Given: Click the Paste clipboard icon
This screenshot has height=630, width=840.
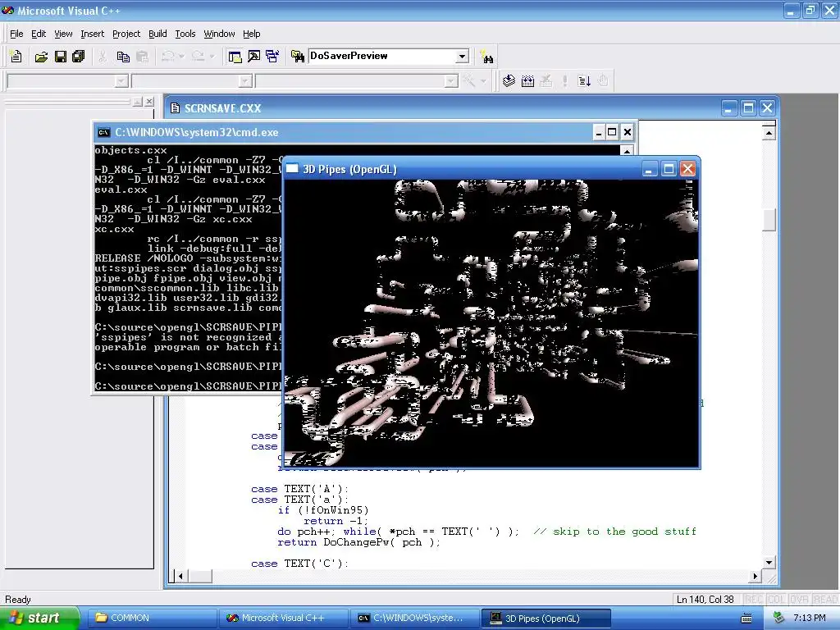Looking at the screenshot, I should (142, 57).
